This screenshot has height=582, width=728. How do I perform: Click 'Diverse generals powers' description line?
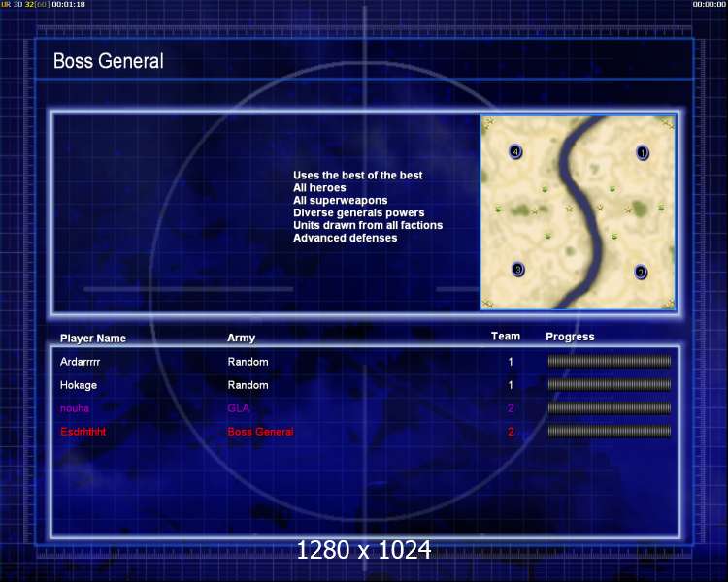coord(359,213)
